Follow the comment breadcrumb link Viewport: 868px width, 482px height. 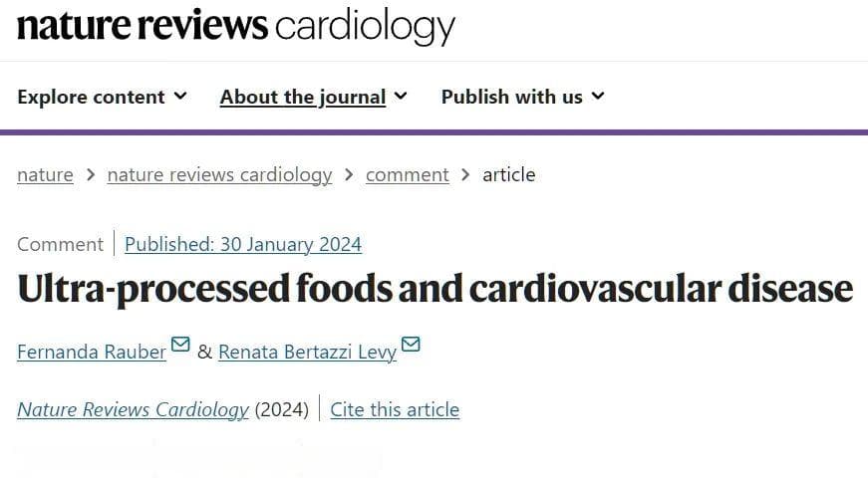pyautogui.click(x=408, y=175)
